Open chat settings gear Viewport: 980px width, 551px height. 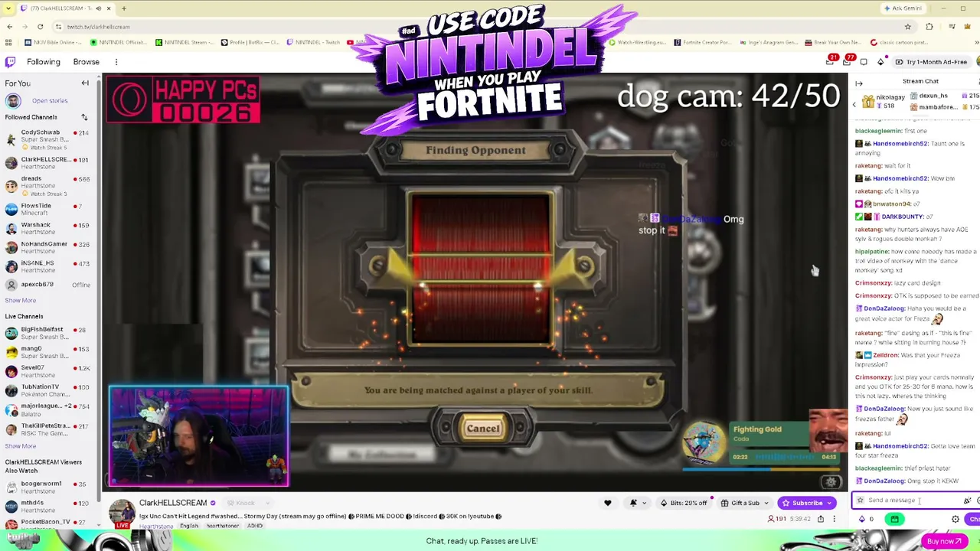pos(955,519)
